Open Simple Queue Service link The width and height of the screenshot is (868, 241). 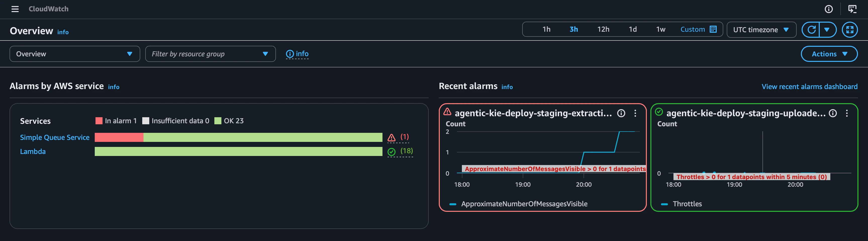tap(55, 137)
